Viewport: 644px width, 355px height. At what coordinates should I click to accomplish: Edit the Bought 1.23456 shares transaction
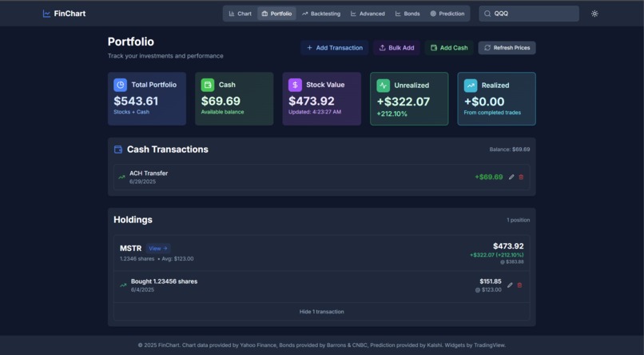pos(510,285)
